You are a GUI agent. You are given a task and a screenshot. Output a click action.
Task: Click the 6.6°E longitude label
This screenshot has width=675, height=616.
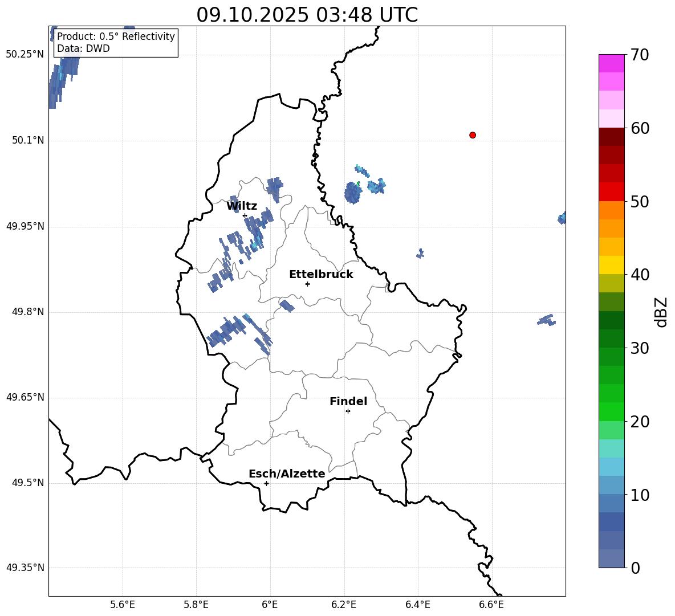click(x=491, y=605)
